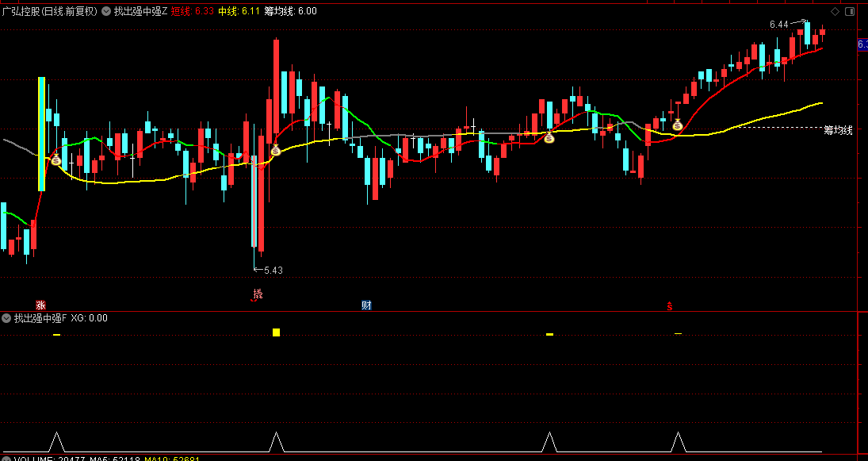Click the 找出强中强Z indicator name

coord(140,11)
